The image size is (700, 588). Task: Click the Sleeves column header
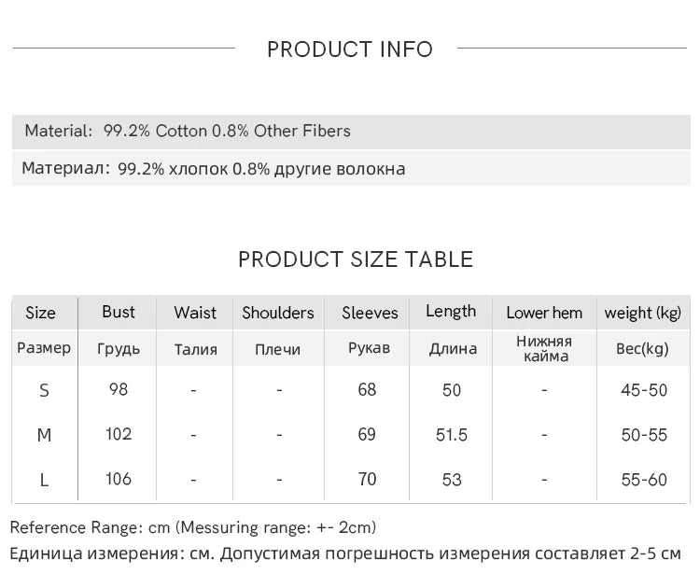pos(370,313)
